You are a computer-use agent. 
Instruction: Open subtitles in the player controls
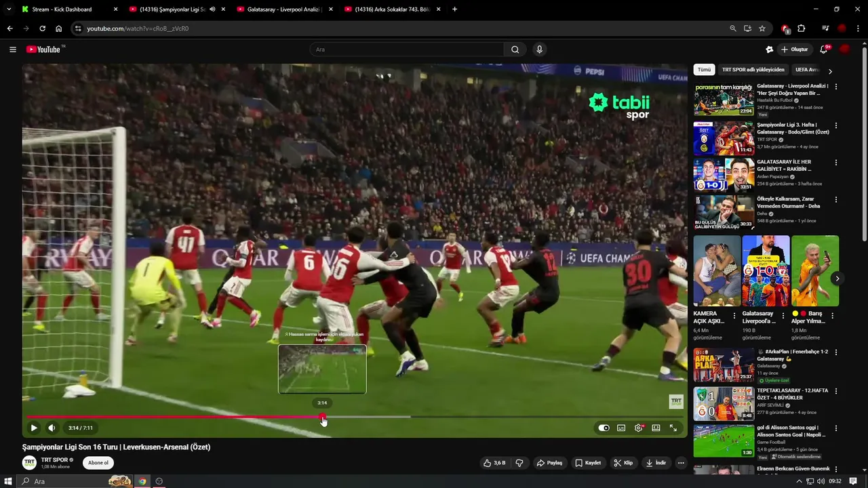pos(621,428)
